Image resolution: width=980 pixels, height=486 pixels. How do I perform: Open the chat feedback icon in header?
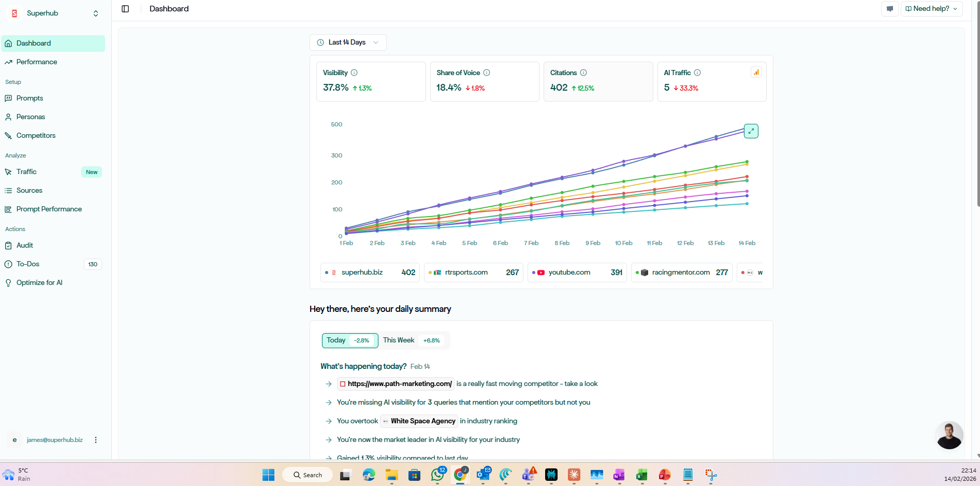coord(890,9)
